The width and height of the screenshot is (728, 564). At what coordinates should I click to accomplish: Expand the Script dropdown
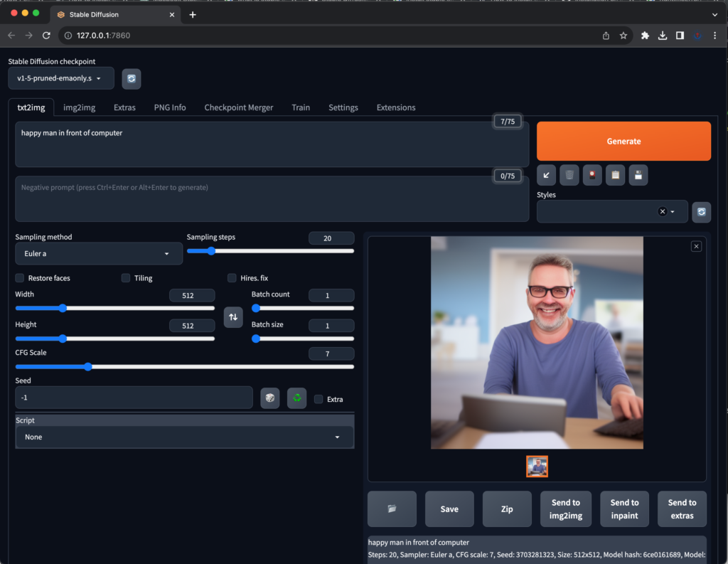[184, 437]
